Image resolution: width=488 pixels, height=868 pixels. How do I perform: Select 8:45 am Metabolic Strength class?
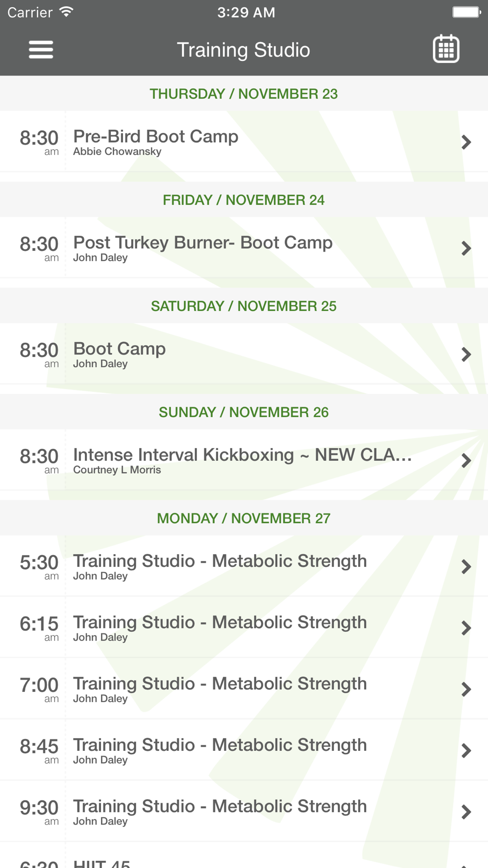tap(244, 750)
